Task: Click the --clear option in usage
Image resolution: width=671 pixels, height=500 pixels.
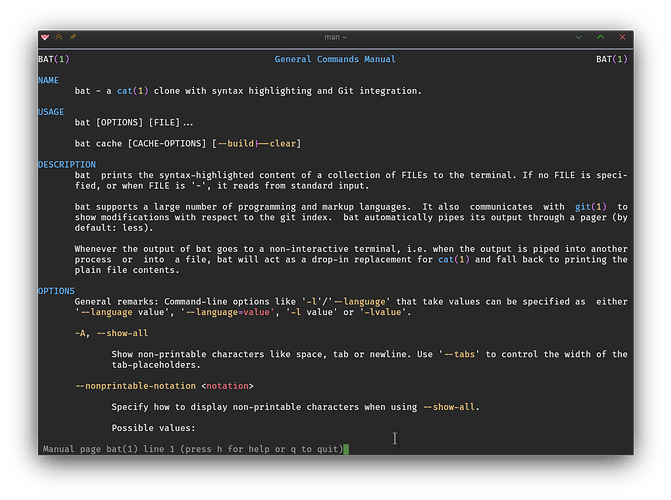Action: [x=280, y=143]
